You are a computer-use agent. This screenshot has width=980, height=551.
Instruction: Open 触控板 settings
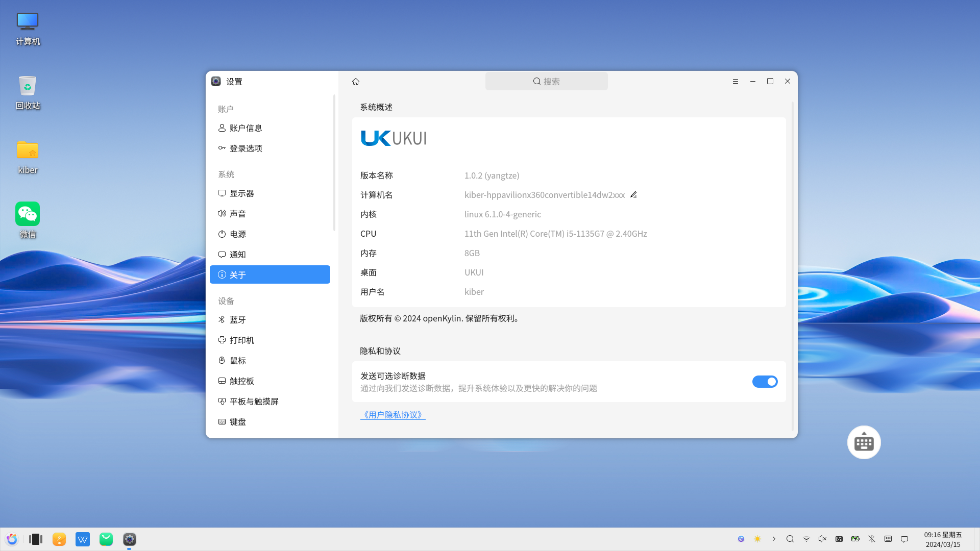point(270,381)
